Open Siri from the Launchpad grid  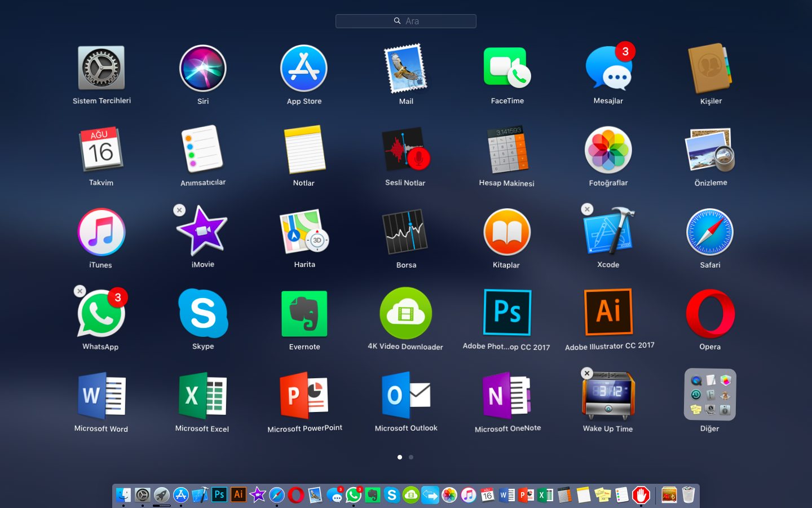(202, 69)
